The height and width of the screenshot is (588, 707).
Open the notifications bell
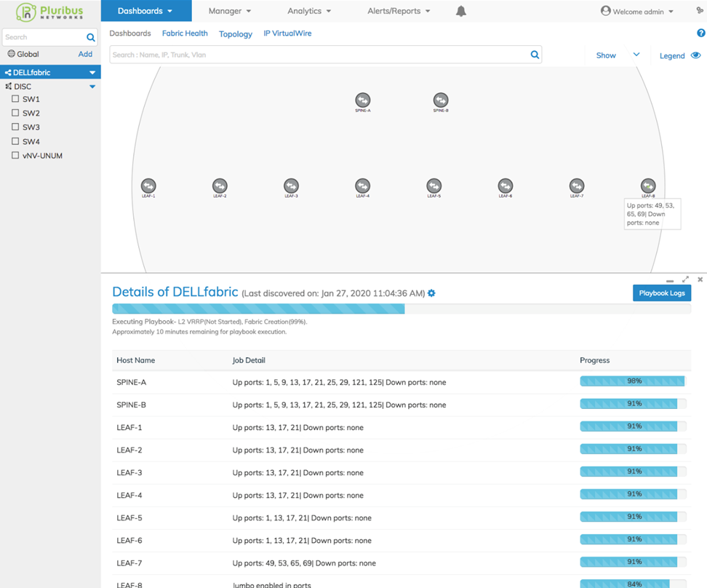coord(461,11)
